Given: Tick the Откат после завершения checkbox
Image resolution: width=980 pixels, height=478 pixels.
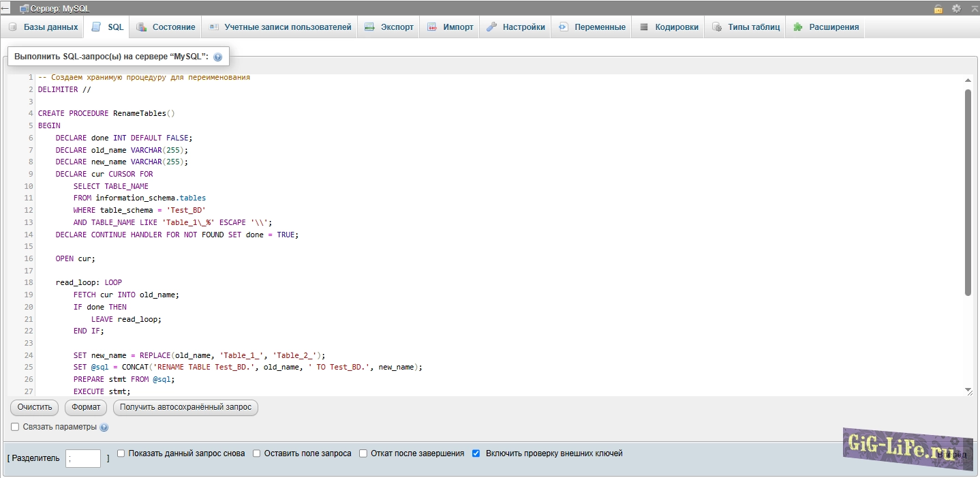Looking at the screenshot, I should 363,453.
